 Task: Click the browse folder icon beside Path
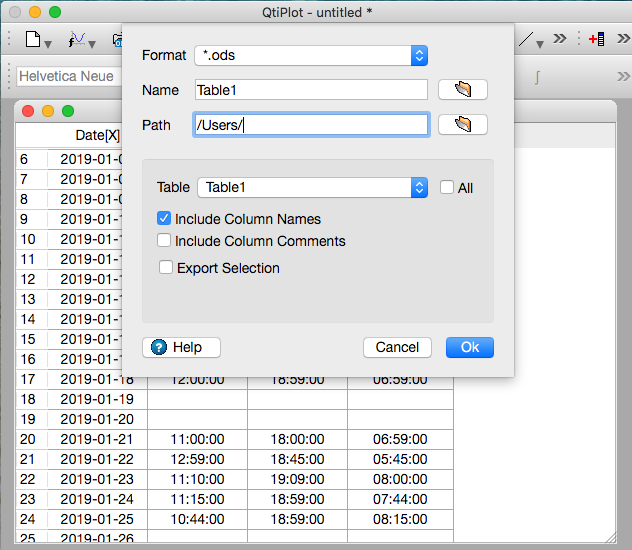[x=462, y=124]
